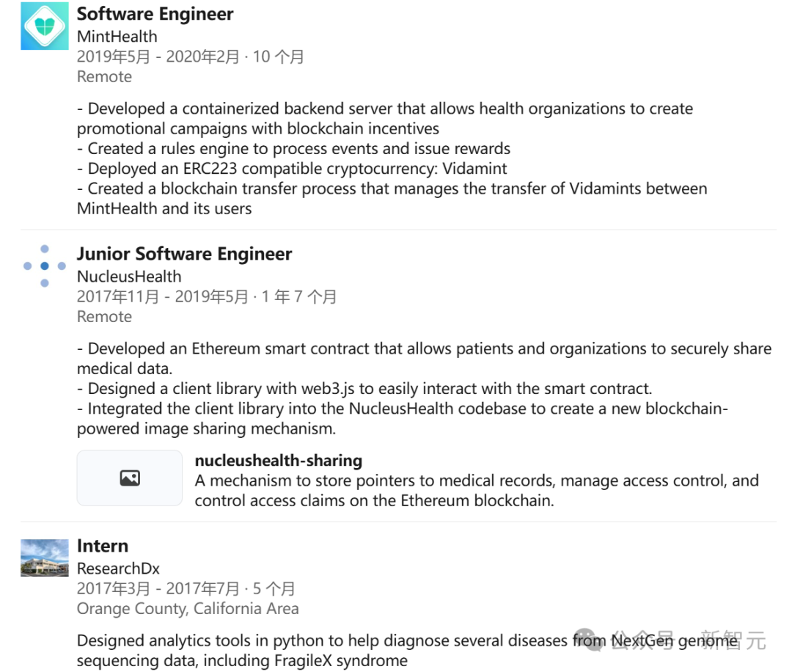Click the web3.js client library description line

coord(364,389)
